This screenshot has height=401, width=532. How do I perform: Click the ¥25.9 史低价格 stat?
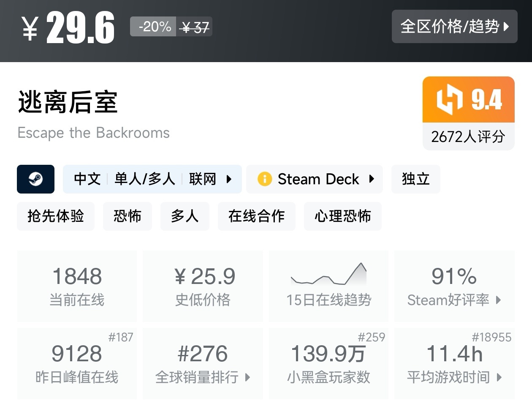(203, 286)
